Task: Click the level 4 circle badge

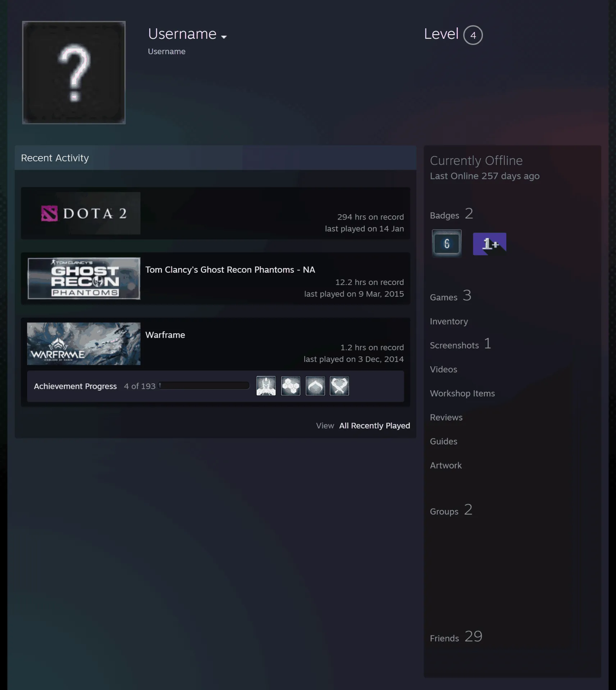Action: (x=473, y=35)
